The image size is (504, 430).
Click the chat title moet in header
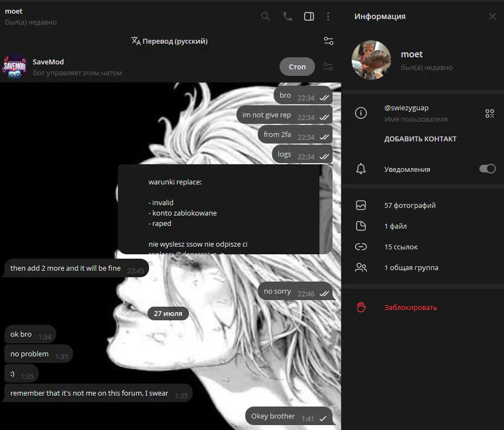point(14,11)
